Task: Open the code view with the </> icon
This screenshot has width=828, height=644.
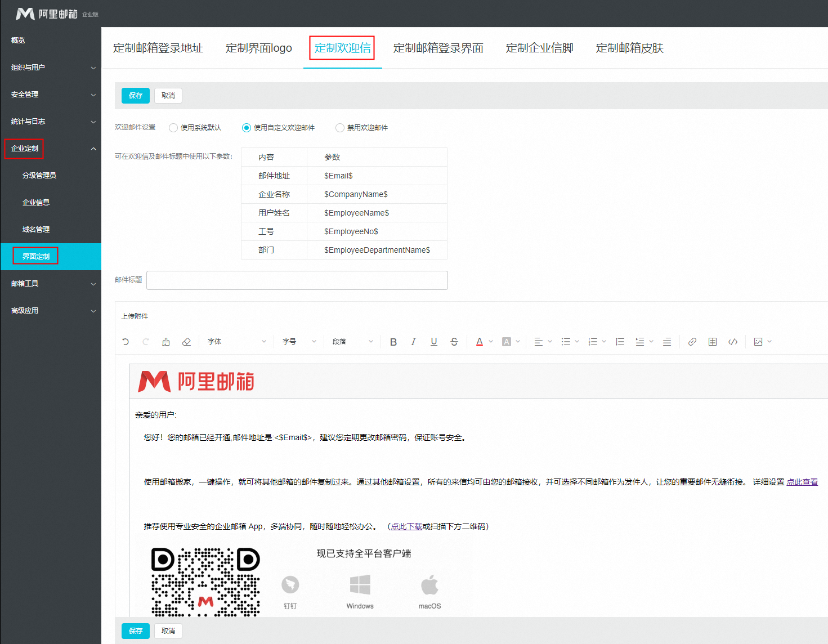Action: pyautogui.click(x=732, y=341)
